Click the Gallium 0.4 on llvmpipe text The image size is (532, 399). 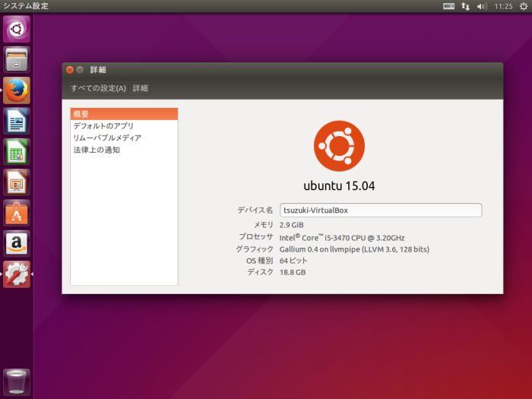click(354, 249)
